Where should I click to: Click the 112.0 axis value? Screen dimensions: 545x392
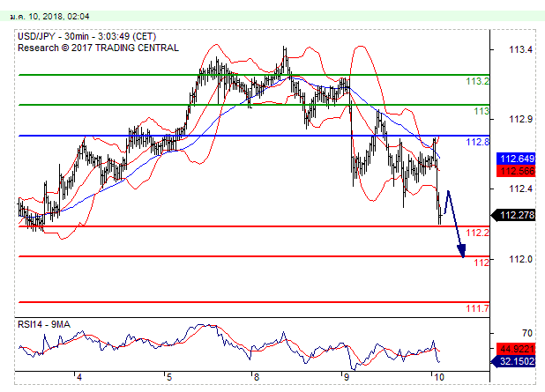click(x=520, y=259)
